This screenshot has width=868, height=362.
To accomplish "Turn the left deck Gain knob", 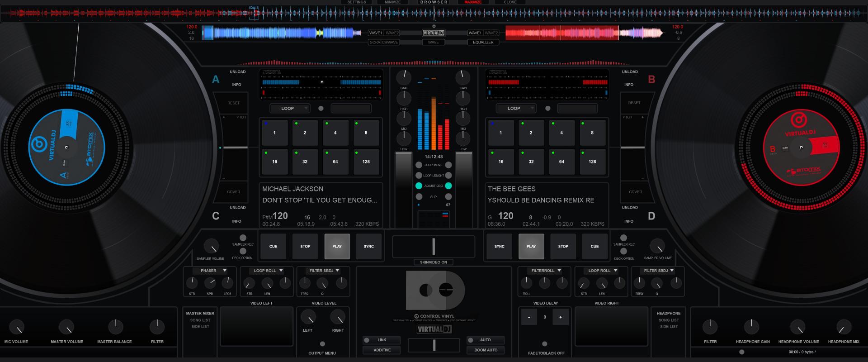I will (404, 77).
